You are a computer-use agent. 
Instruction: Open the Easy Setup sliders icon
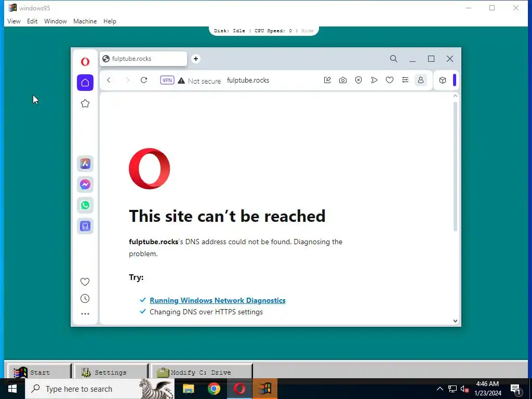[405, 80]
